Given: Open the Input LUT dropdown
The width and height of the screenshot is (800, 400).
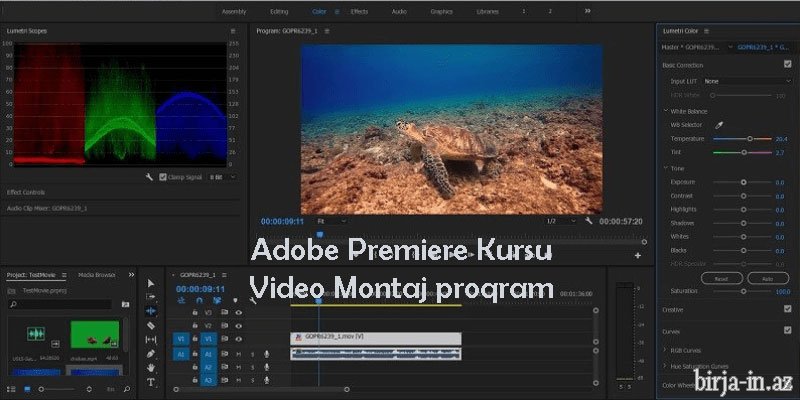Looking at the screenshot, I should 747,81.
